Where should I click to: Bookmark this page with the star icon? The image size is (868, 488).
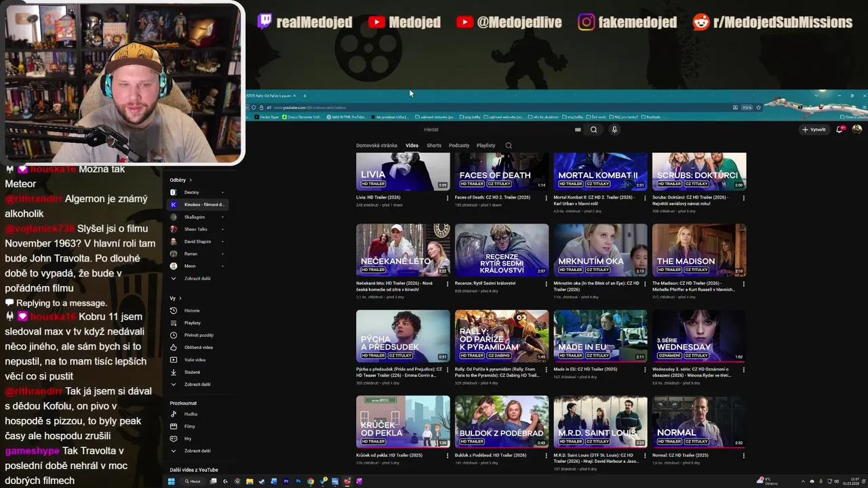point(758,107)
